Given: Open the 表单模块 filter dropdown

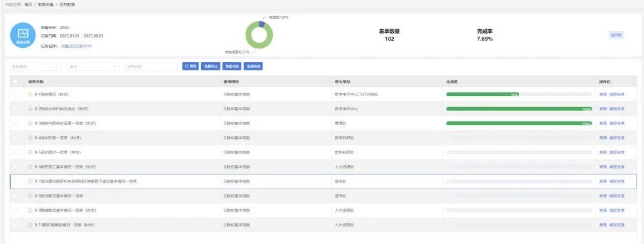Looking at the screenshot, I should click(36, 66).
